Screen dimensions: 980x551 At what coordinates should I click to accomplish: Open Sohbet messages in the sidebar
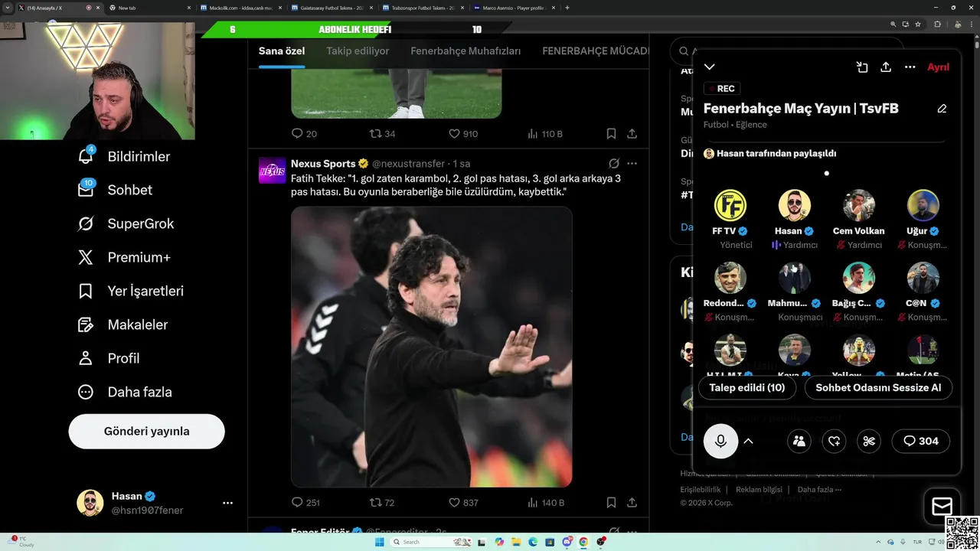tap(115, 190)
